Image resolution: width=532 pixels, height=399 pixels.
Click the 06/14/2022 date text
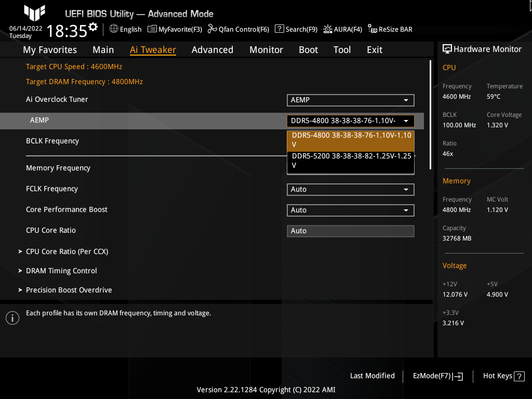point(26,29)
